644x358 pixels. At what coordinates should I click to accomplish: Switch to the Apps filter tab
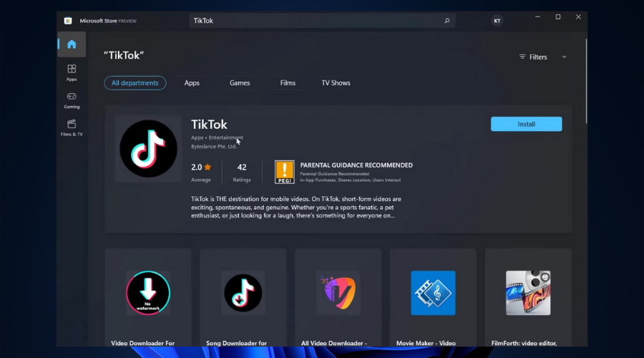click(x=192, y=83)
